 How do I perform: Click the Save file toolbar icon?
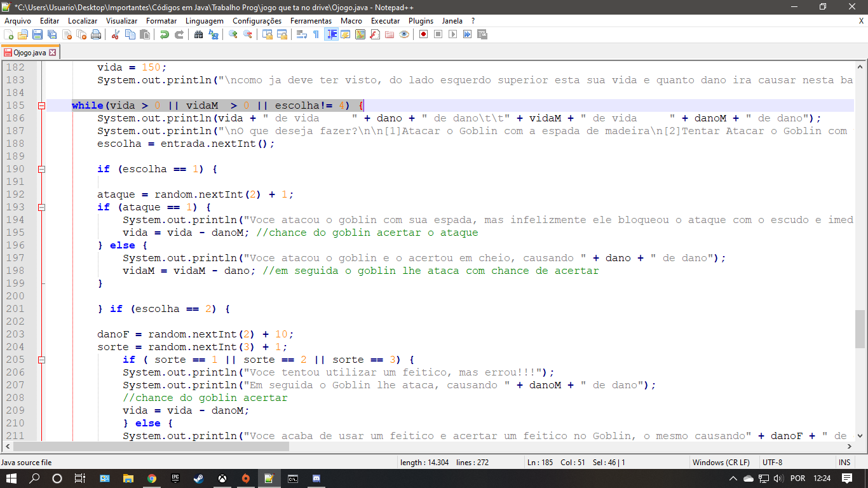pos(37,34)
